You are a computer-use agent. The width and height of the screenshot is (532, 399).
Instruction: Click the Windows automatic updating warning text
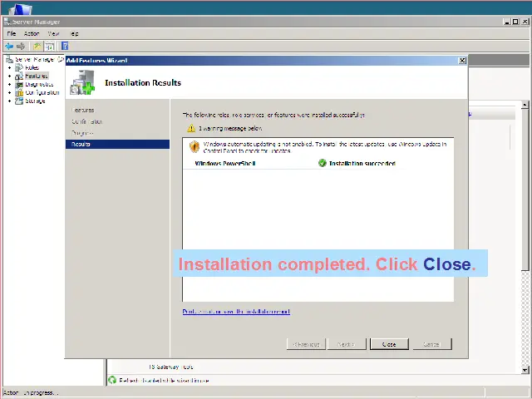(x=325, y=147)
